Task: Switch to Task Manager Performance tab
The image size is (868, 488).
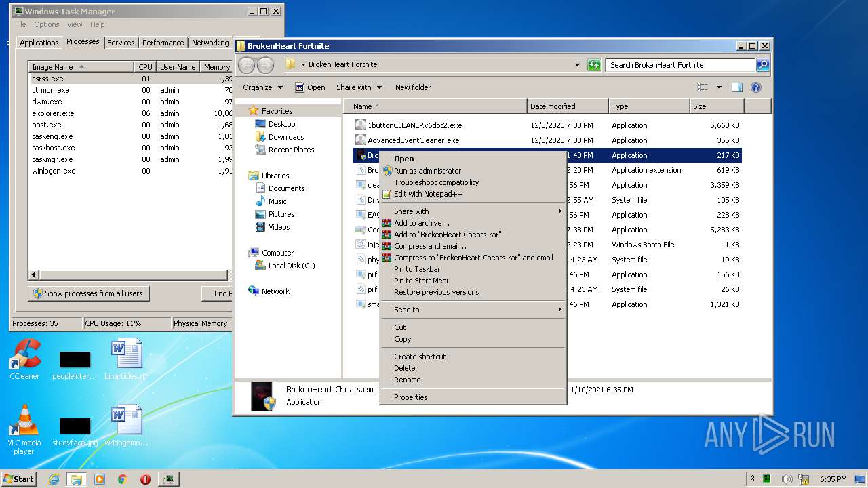Action: point(163,43)
